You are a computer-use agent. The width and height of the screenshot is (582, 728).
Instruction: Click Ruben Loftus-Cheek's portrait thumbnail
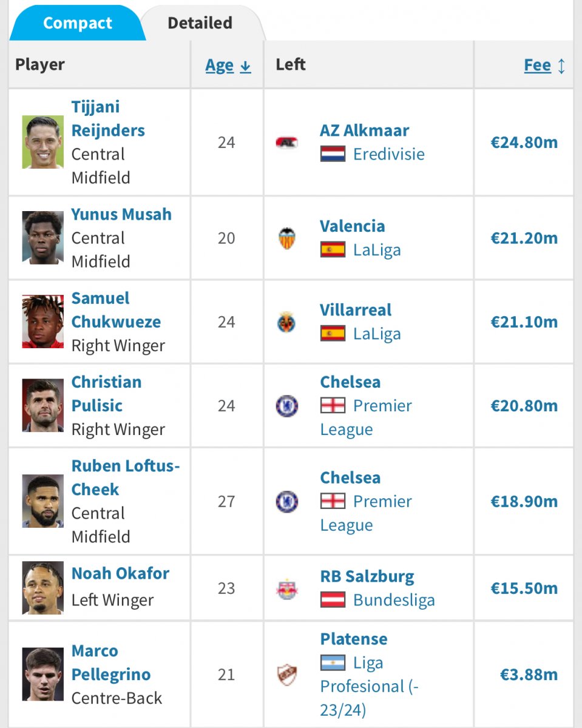(43, 501)
